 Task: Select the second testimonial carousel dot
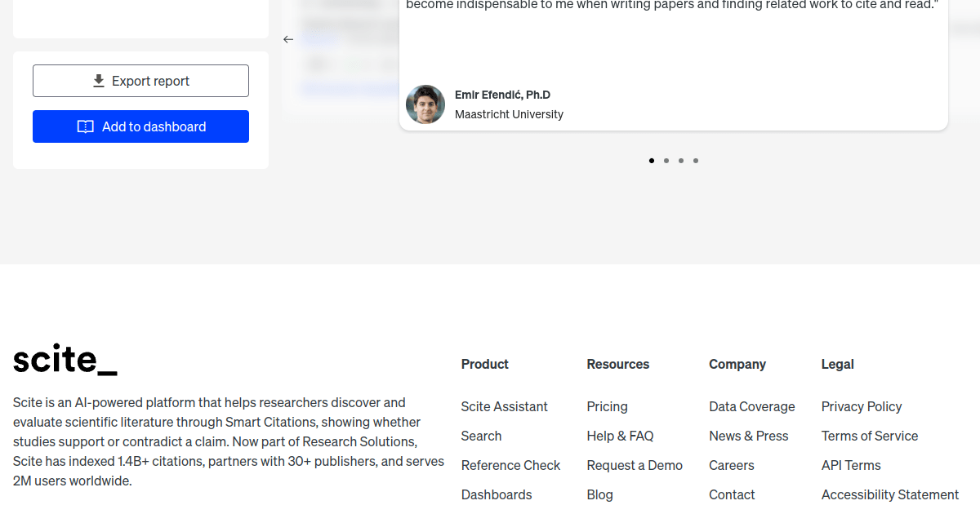pos(666,161)
